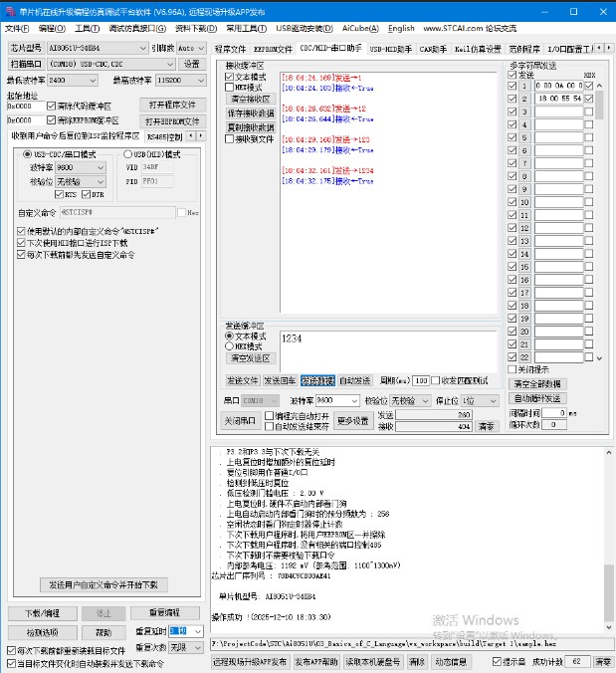Click the 扫描串口 button

click(x=26, y=64)
